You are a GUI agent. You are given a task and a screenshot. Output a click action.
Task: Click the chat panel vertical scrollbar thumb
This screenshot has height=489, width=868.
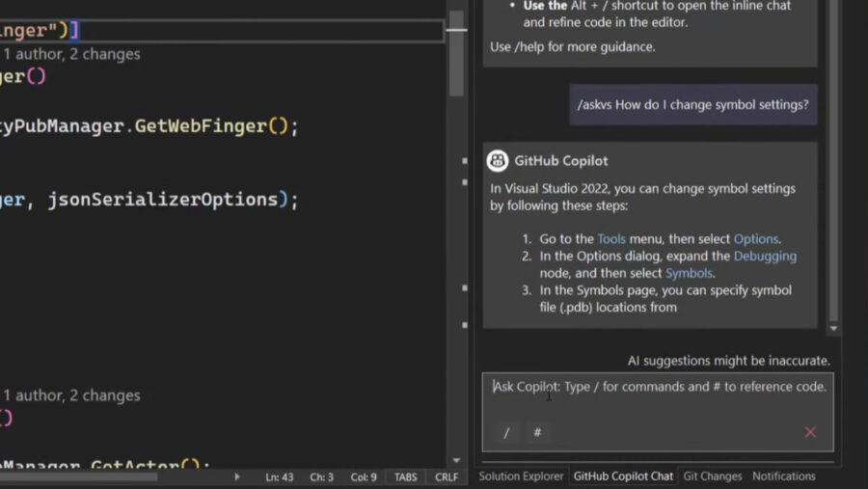(833, 161)
